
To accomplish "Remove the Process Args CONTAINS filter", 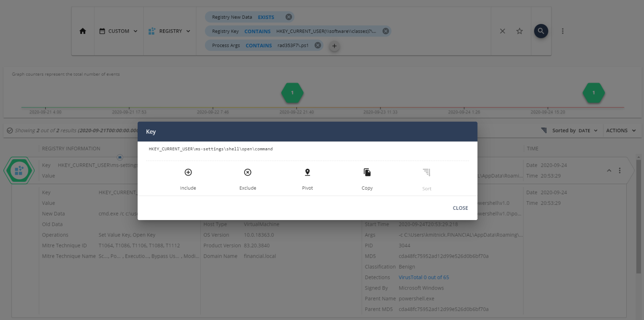I will point(318,45).
